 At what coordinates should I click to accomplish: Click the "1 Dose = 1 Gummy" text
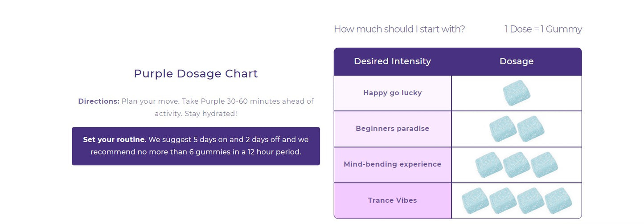(543, 29)
